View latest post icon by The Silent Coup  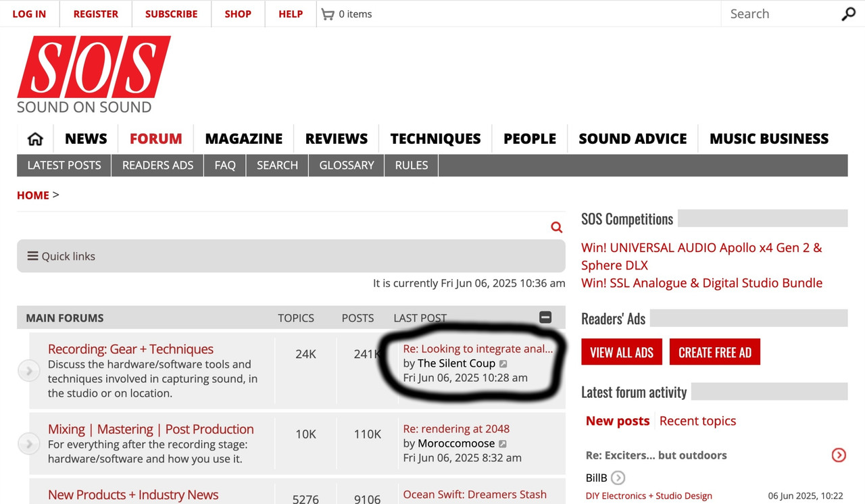coord(503,364)
